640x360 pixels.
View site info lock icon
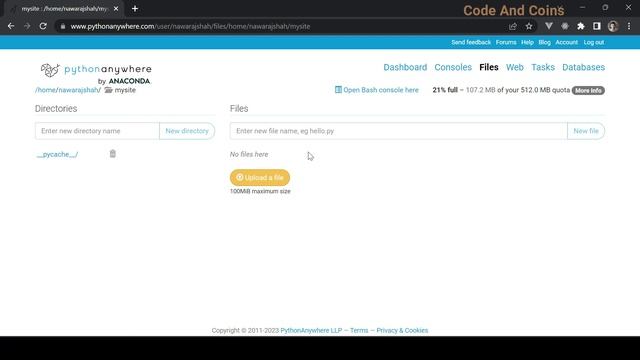tap(62, 26)
